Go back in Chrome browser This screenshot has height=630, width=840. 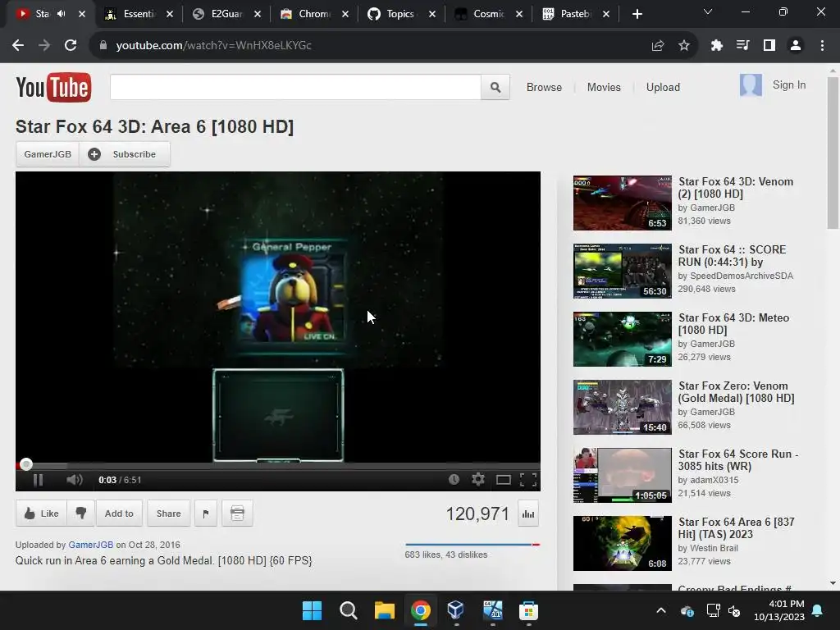[18, 46]
